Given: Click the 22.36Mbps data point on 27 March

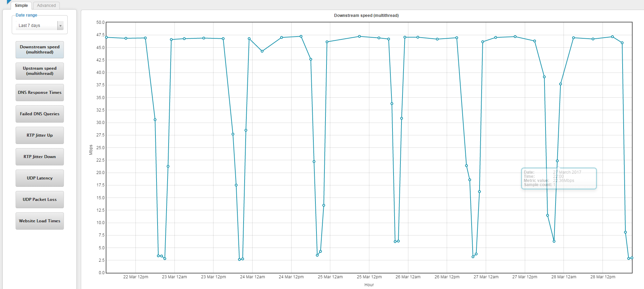Looking at the screenshot, I should pos(557,161).
